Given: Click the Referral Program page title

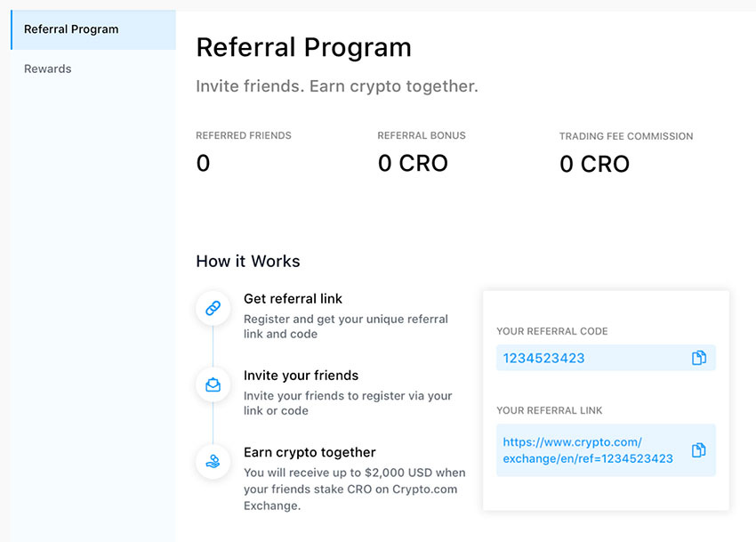Looking at the screenshot, I should click(x=304, y=47).
